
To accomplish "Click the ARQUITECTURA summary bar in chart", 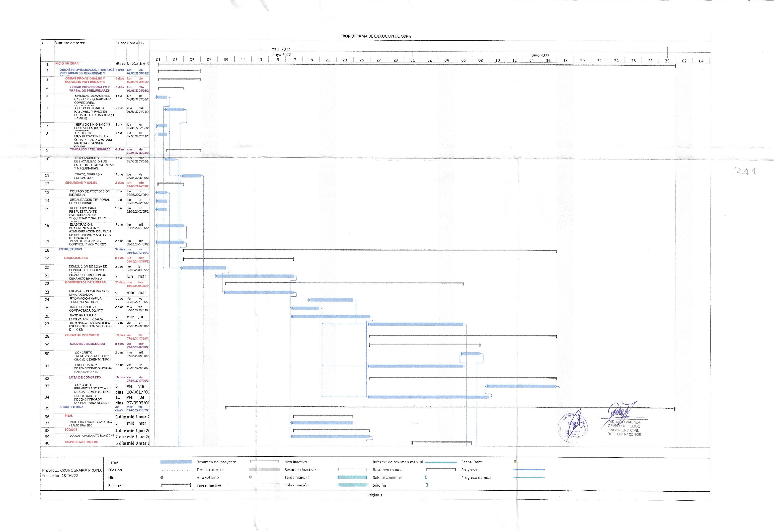I will [450, 408].
